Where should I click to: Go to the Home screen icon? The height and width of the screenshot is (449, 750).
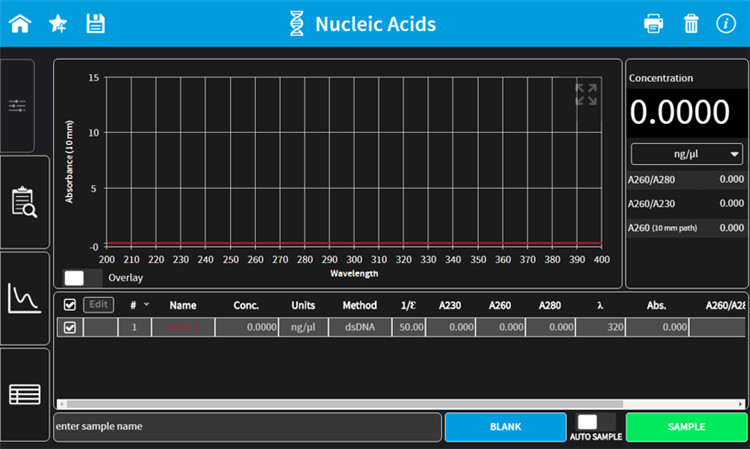click(x=20, y=23)
